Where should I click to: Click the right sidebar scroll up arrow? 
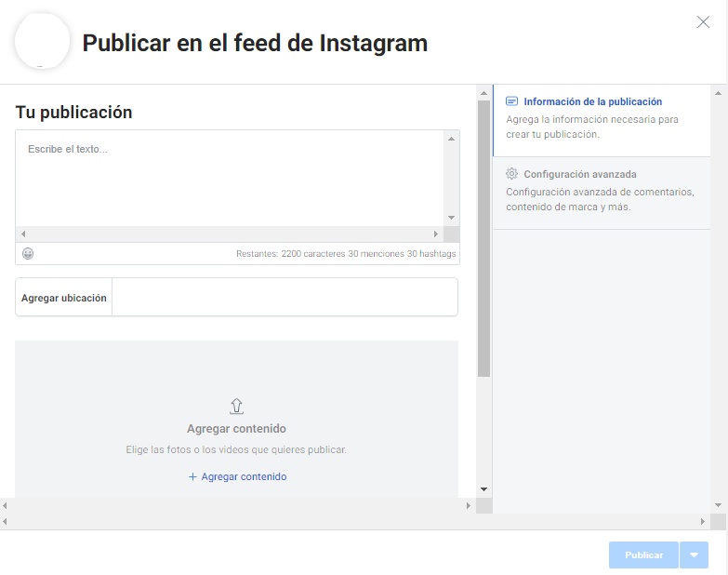pos(718,93)
